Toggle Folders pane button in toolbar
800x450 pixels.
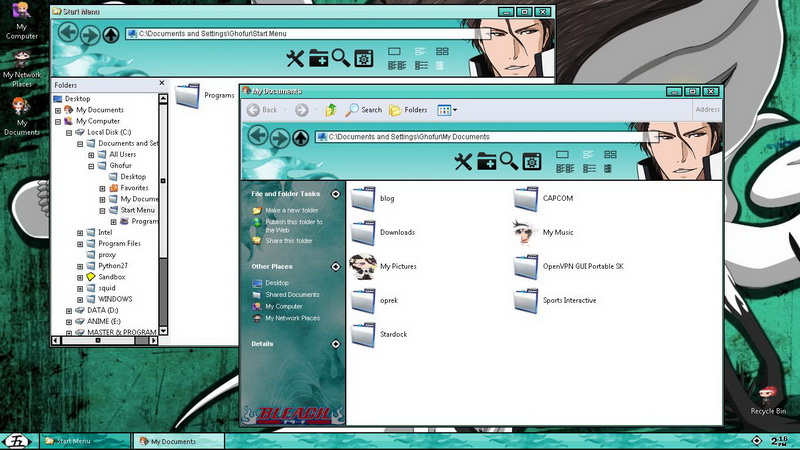click(408, 110)
